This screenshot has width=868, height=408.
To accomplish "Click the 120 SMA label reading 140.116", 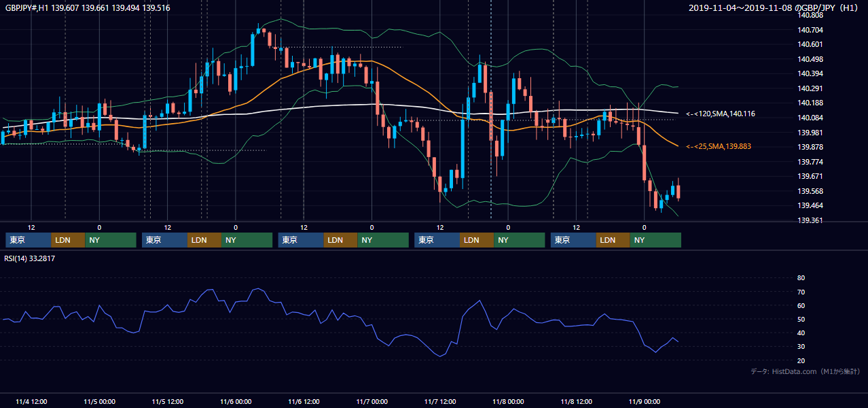I will point(720,114).
